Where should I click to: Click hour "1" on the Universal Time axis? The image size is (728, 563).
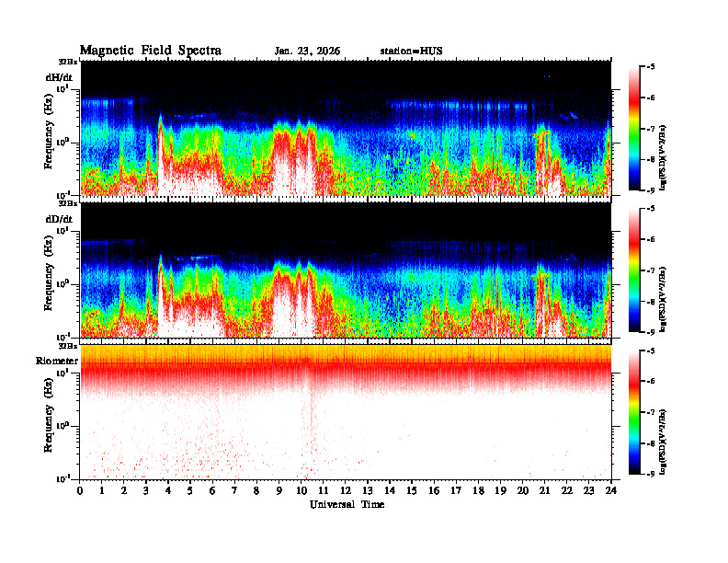102,490
